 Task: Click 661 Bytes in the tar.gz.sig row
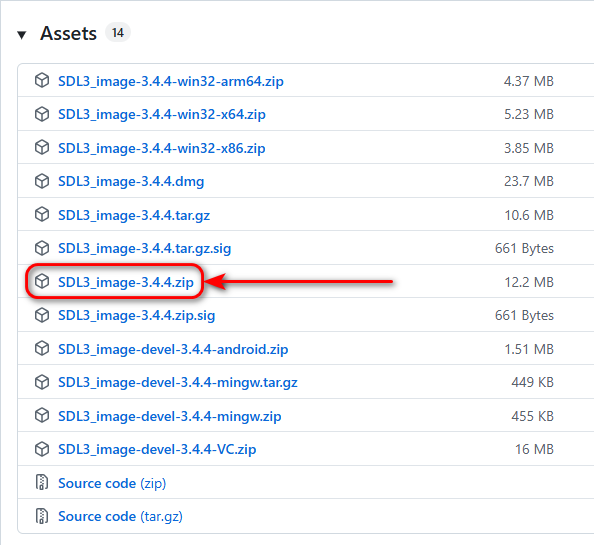coord(524,248)
